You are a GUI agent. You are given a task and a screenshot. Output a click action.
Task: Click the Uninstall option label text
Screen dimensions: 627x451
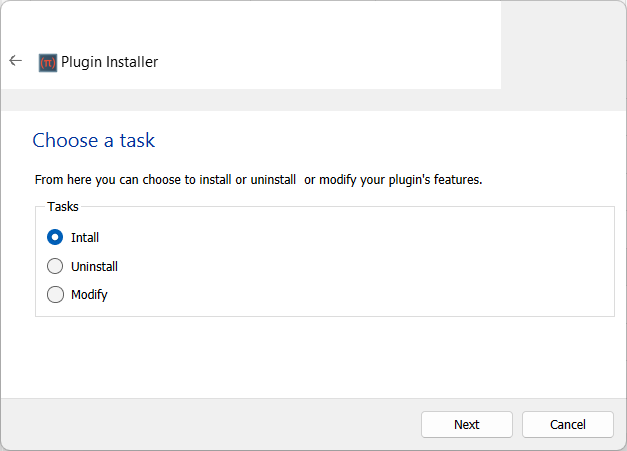[95, 267]
